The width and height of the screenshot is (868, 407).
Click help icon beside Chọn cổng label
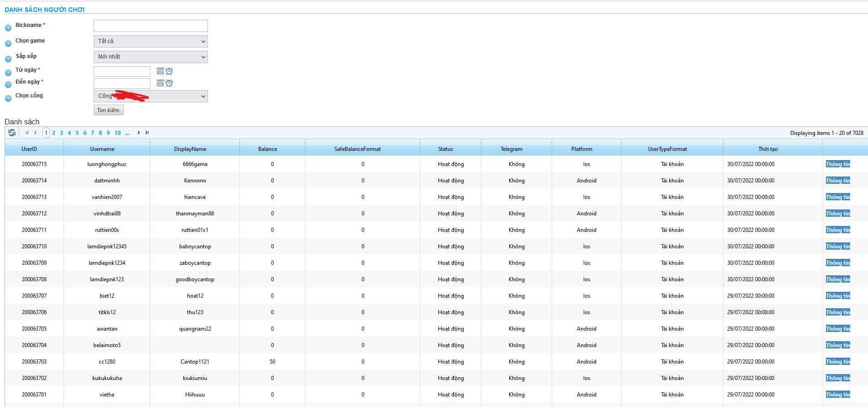(8, 98)
